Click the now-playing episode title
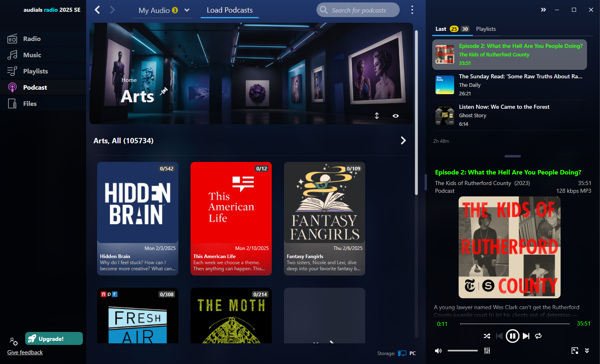Screen dimensions: 600x364 click(508, 172)
